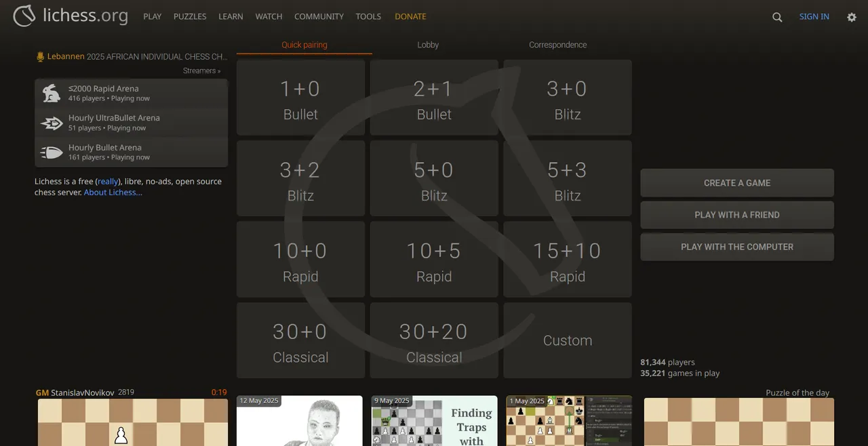Open the Puzzle of the day board
This screenshot has width=868, height=446.
(739, 422)
